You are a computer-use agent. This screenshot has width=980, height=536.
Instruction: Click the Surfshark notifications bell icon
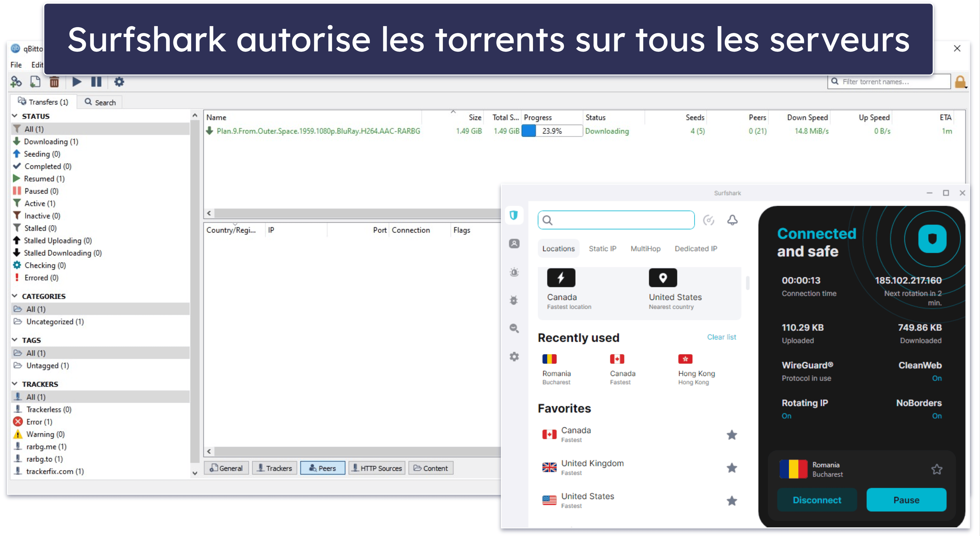coord(732,220)
